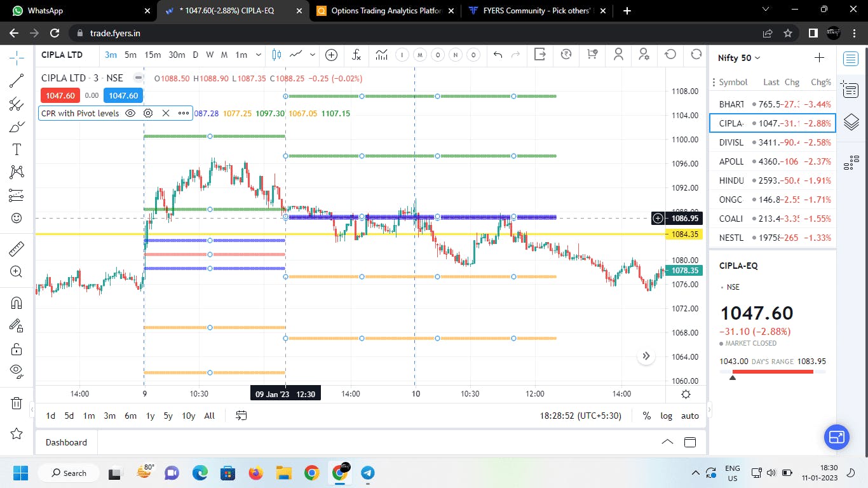Click the first round I toggle
The width and height of the screenshot is (868, 488).
(x=402, y=55)
